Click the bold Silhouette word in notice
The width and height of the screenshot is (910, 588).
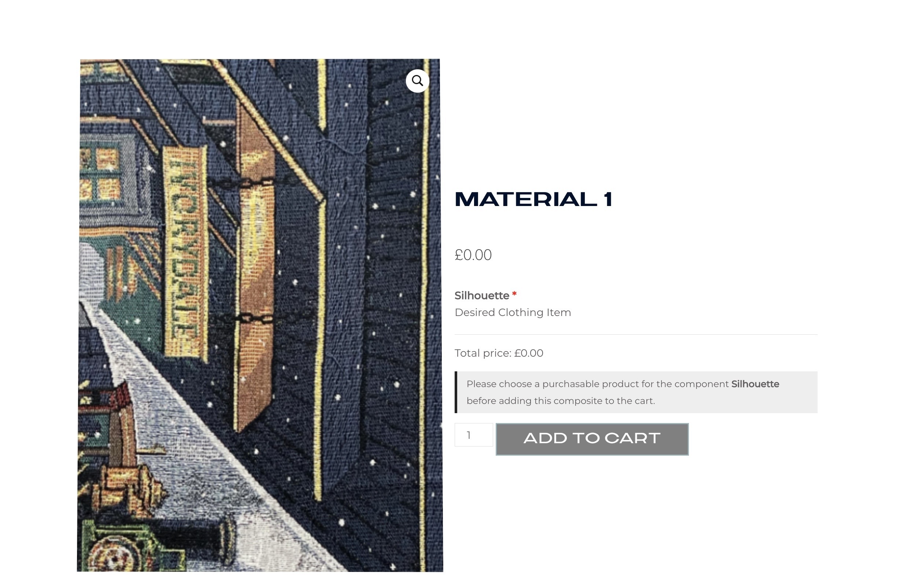755,384
